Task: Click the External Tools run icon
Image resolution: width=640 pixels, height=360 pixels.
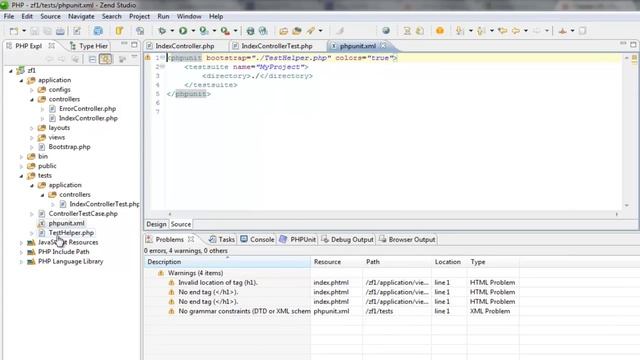Action: 225,31
